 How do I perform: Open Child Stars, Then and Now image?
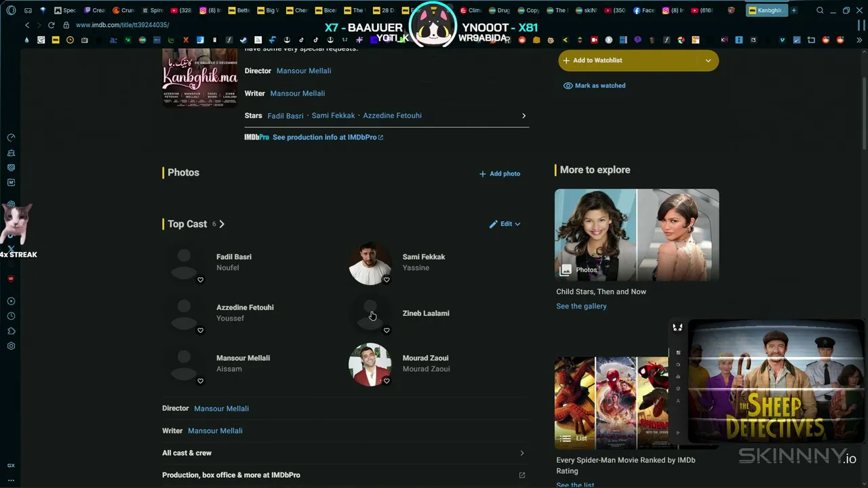coord(637,235)
